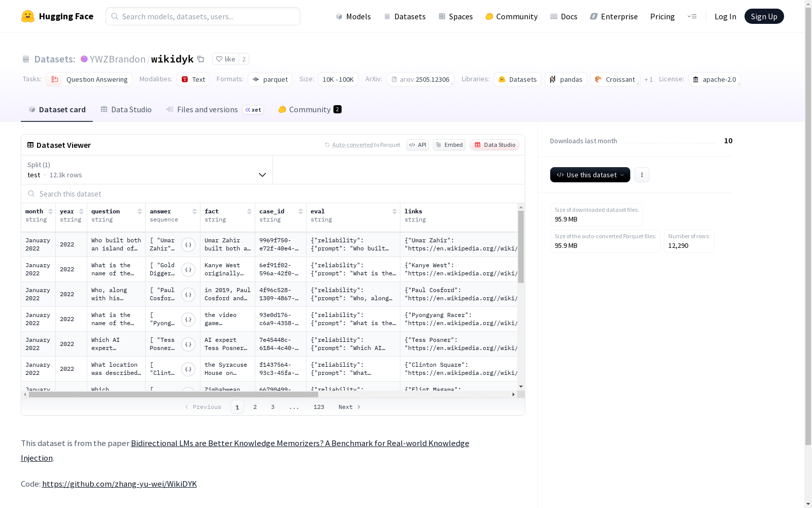The height and width of the screenshot is (508, 812).
Task: Open the dataset Community tab
Action: coord(310,110)
